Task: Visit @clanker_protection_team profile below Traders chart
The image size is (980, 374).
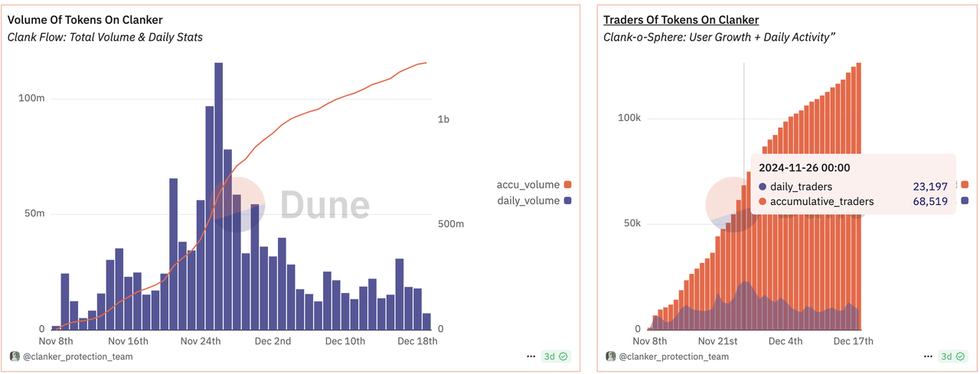Action: click(674, 356)
